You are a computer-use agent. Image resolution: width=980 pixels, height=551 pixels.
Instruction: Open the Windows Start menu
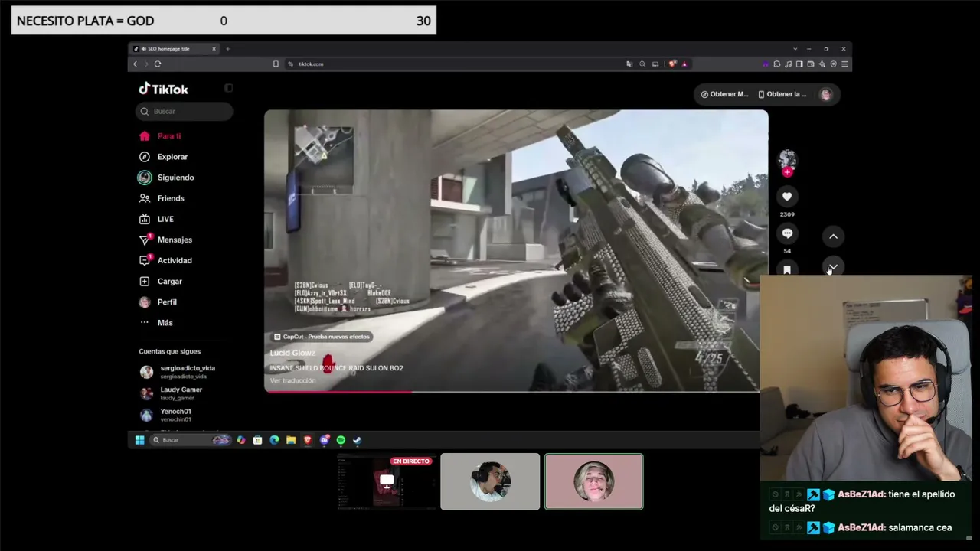pyautogui.click(x=139, y=440)
